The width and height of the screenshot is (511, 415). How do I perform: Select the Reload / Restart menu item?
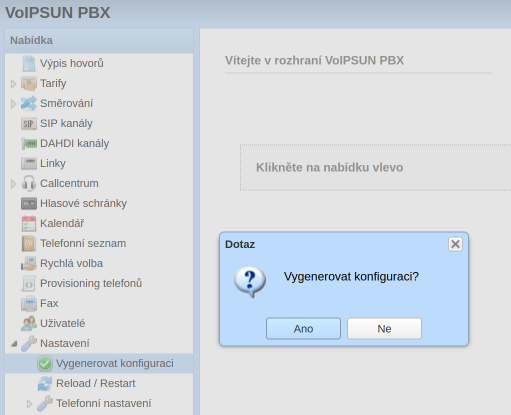[99, 383]
